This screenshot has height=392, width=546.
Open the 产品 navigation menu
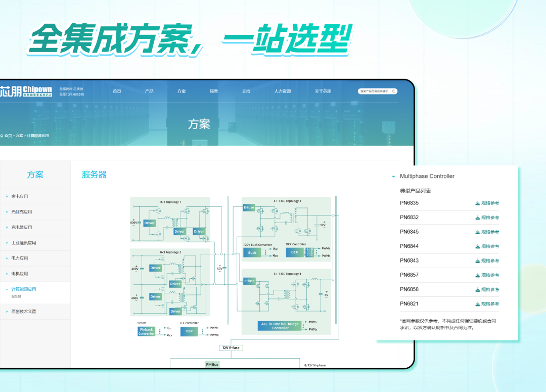click(149, 91)
